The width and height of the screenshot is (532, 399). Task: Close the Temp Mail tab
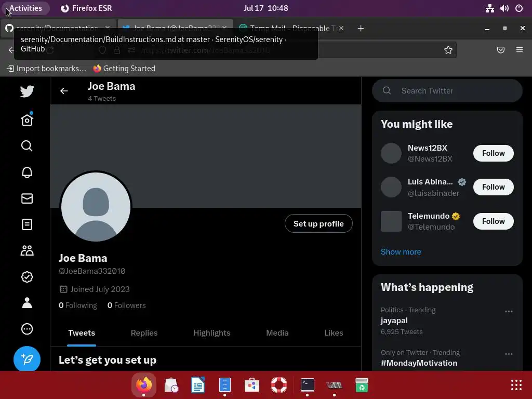[x=341, y=28]
